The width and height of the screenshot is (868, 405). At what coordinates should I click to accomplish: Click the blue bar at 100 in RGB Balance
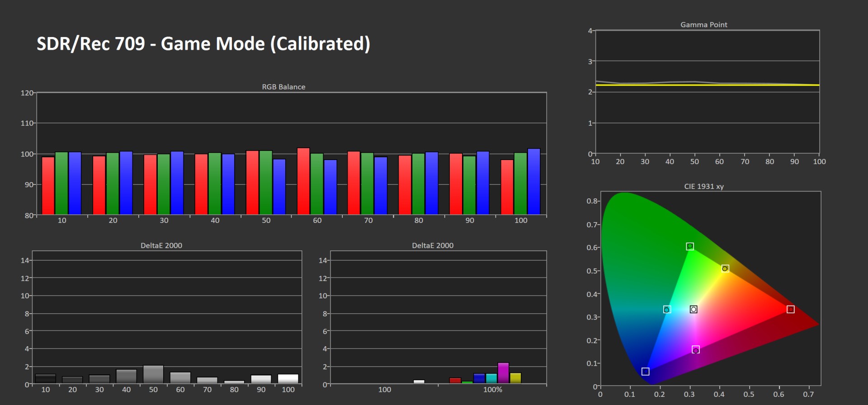click(533, 181)
